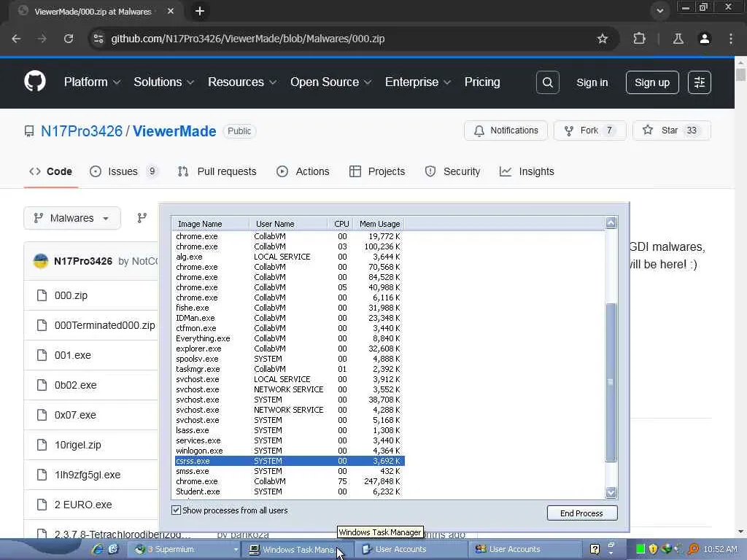Click process list scroll up arrow
747x560 pixels.
point(611,223)
